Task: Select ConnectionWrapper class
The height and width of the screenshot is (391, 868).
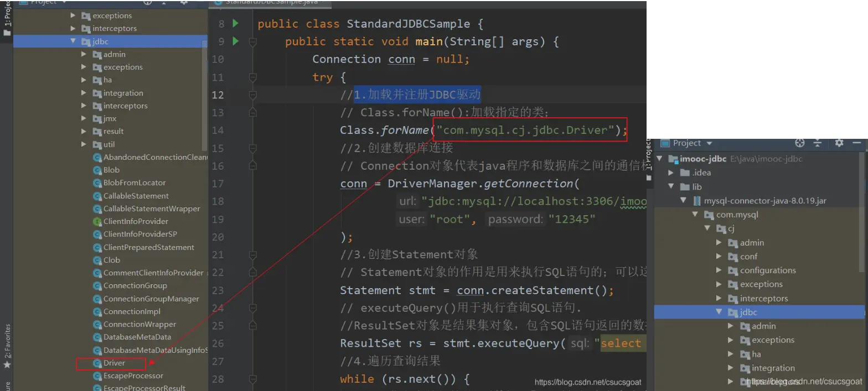Action: (139, 324)
